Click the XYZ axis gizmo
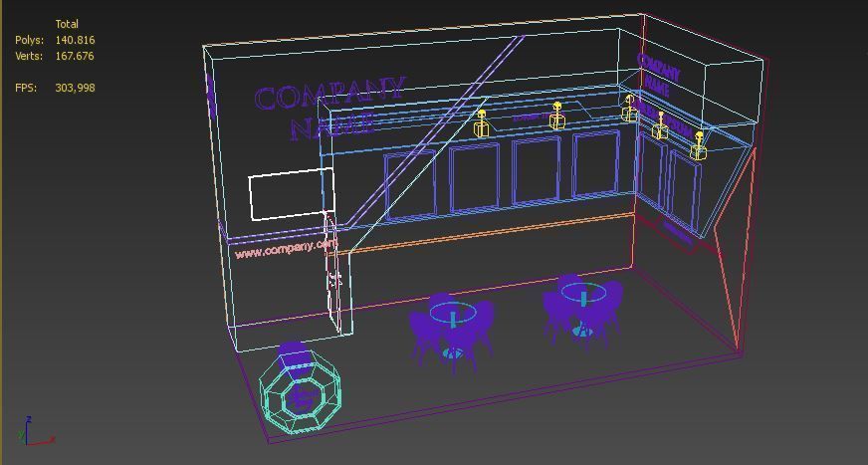 [x=36, y=431]
